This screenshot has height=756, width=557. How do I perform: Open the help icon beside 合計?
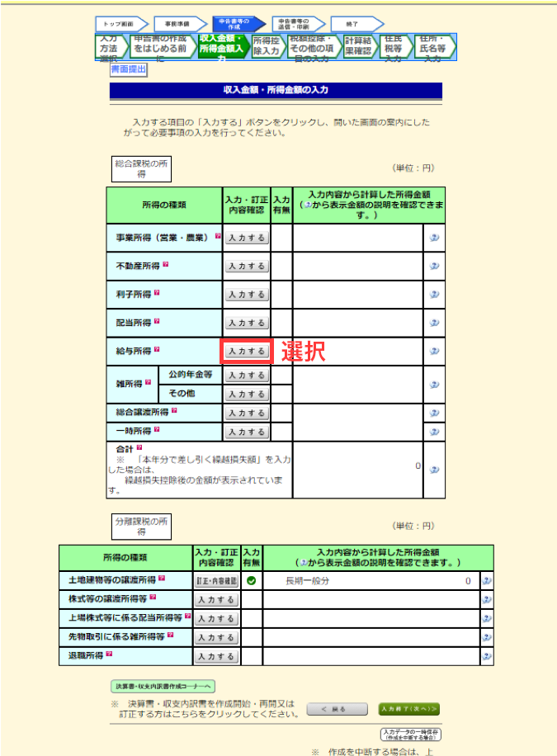pos(139,447)
